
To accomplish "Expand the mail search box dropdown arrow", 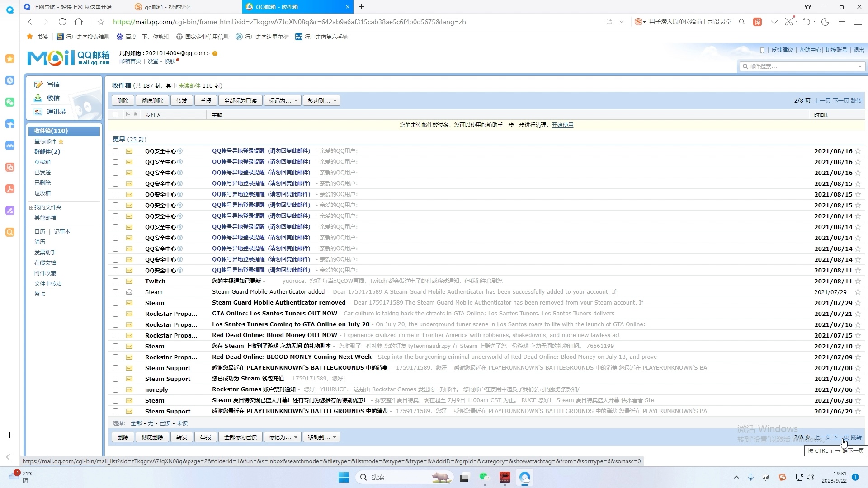I will tap(860, 66).
